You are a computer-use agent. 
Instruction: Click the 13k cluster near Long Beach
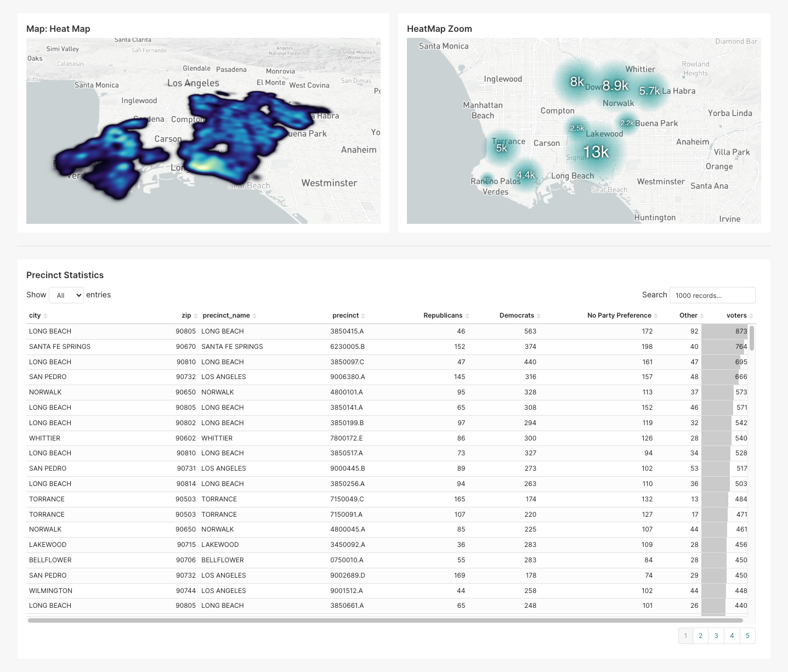(x=596, y=152)
